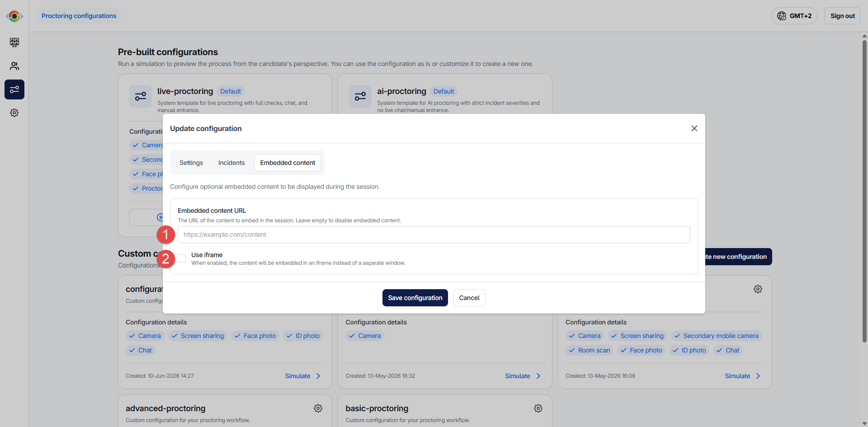The image size is (868, 427).
Task: Click the Embedded content URL input field
Action: click(x=434, y=235)
